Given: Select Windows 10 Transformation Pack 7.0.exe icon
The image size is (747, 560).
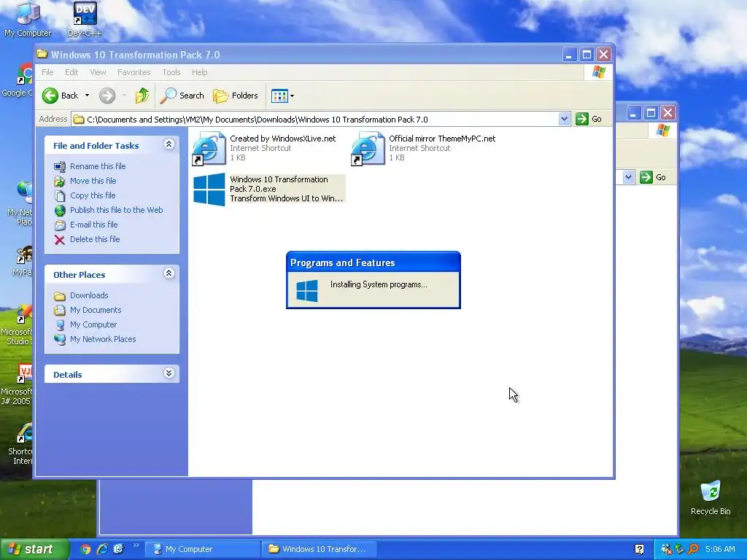Looking at the screenshot, I should (209, 190).
